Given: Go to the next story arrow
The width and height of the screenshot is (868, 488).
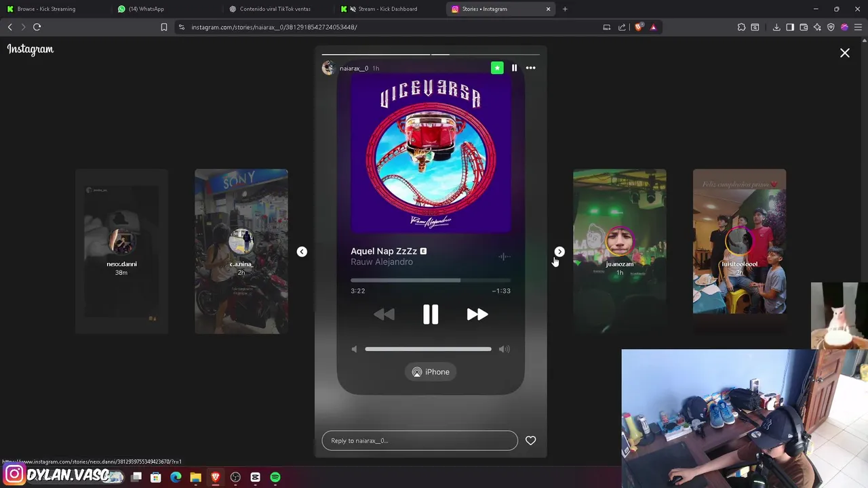Looking at the screenshot, I should [559, 251].
